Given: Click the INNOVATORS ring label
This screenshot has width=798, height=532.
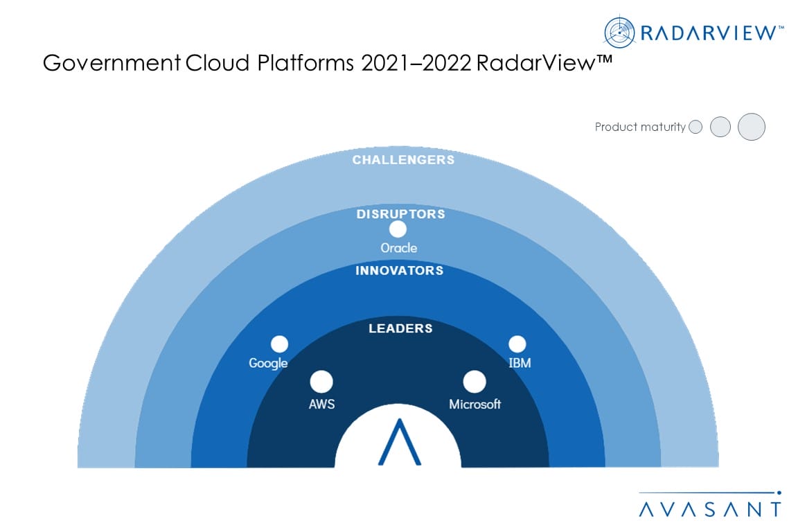Looking at the screenshot, I should coord(399,271).
